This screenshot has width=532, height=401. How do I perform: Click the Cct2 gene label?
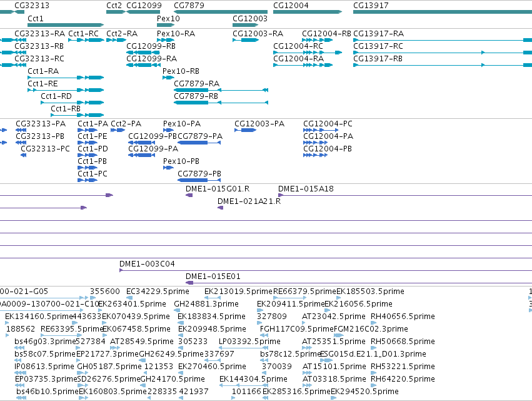(114, 6)
